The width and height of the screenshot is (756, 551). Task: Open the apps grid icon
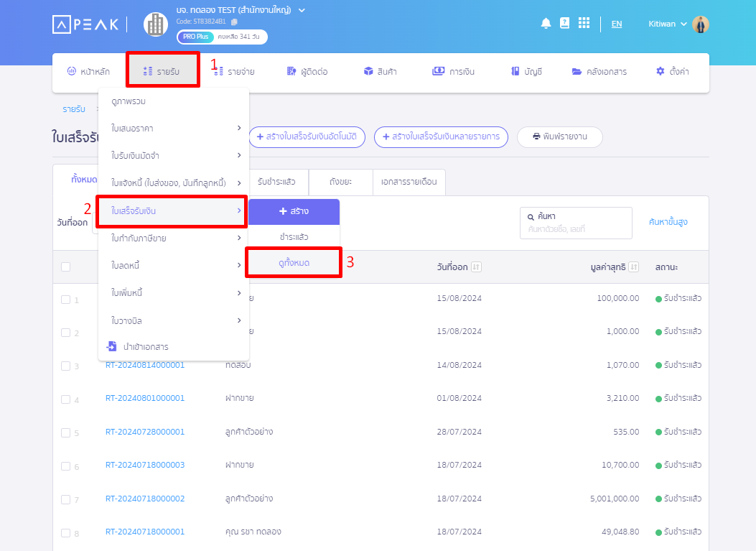pyautogui.click(x=584, y=24)
